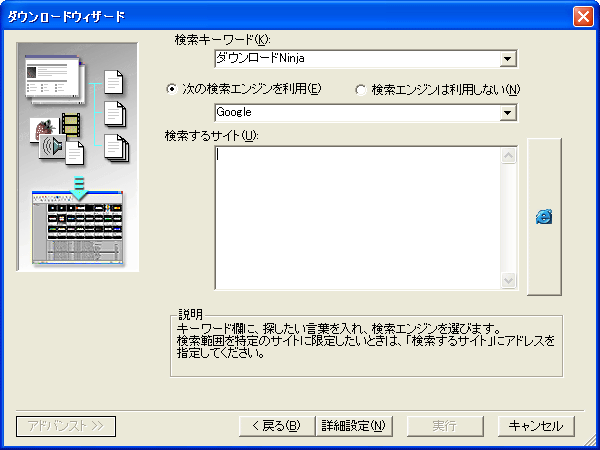Click the 検索するサイト(U) label

tap(212, 135)
